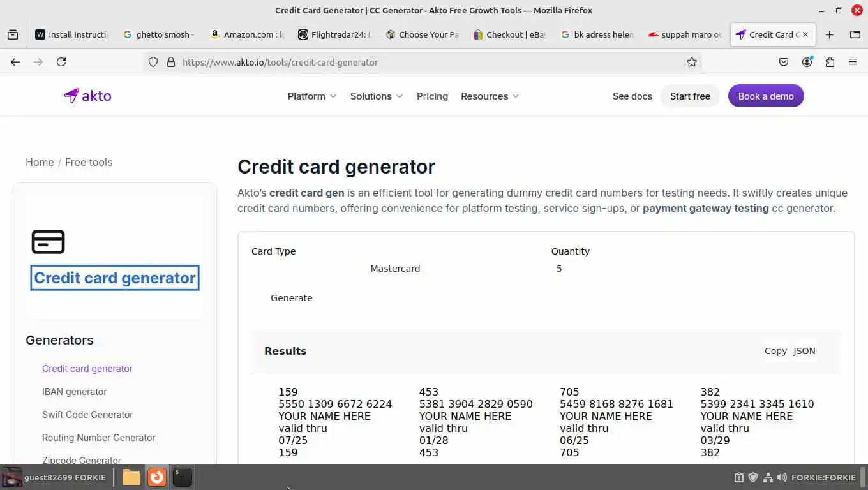Switch to the Amazon.com tab
Viewport: 868px width, 490px height.
247,34
